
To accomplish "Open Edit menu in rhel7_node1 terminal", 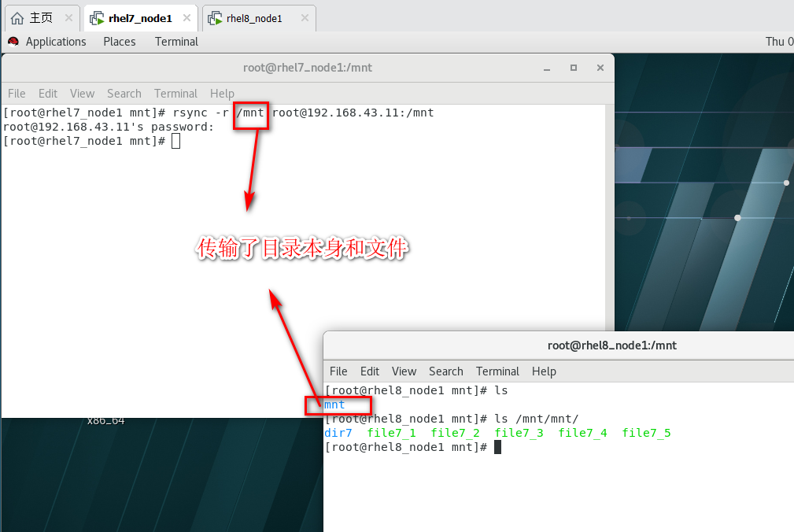I will 48,94.
